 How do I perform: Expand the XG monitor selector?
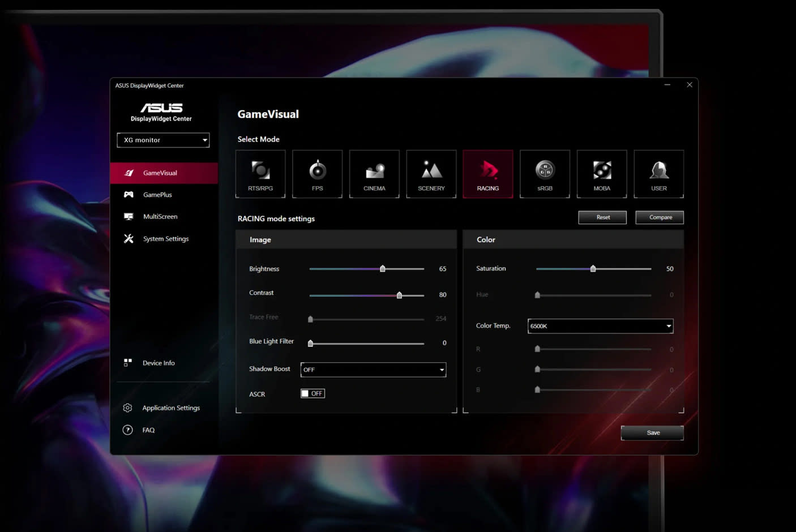coord(163,140)
